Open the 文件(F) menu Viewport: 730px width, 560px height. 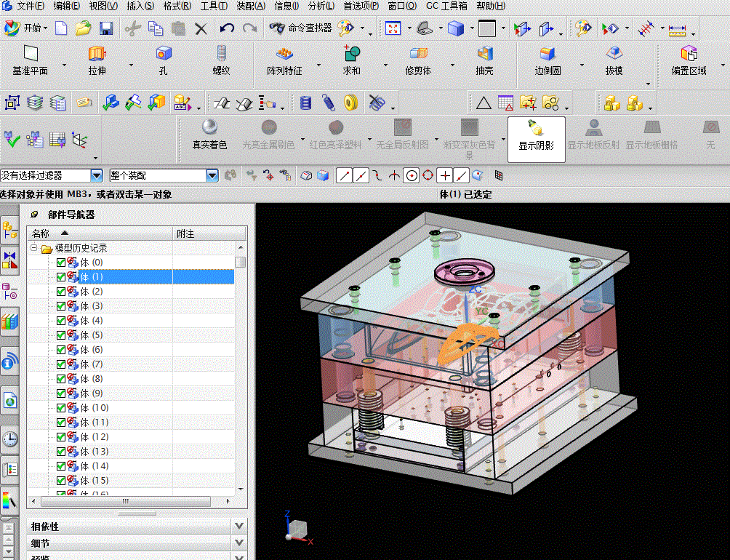[31, 6]
